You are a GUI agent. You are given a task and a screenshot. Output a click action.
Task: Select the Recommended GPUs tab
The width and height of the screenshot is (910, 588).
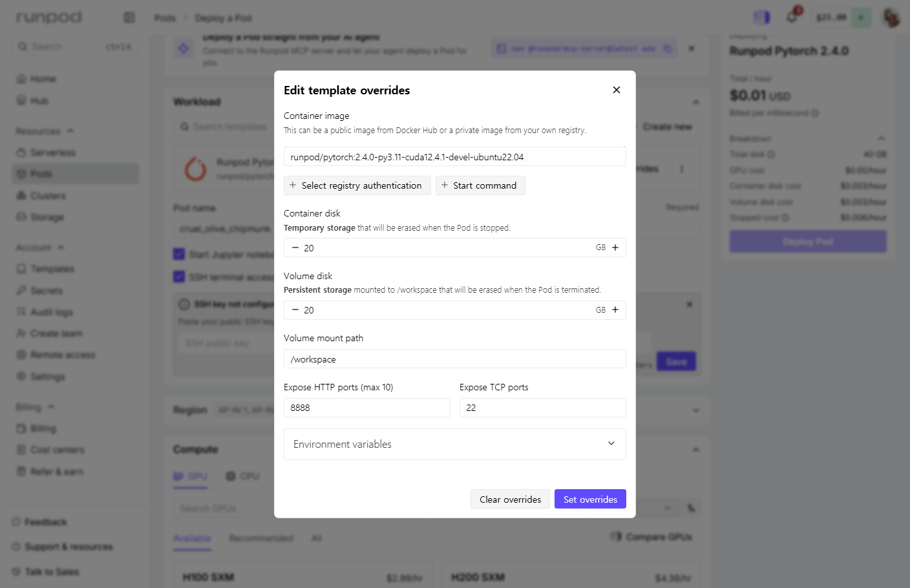(x=261, y=538)
